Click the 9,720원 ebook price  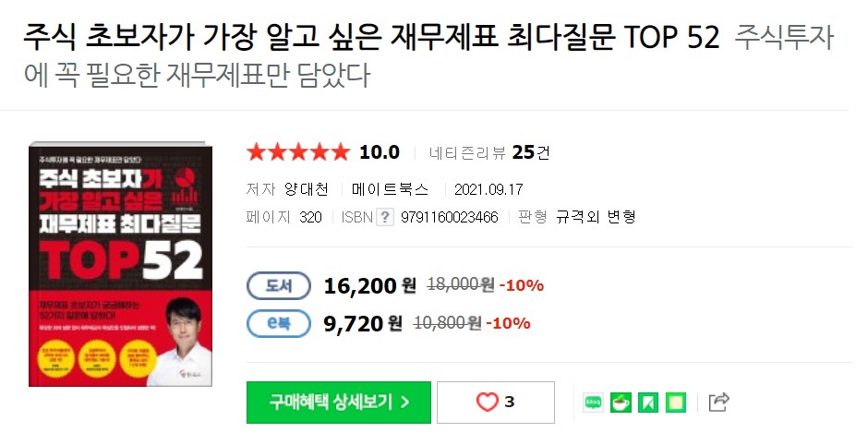click(x=363, y=323)
